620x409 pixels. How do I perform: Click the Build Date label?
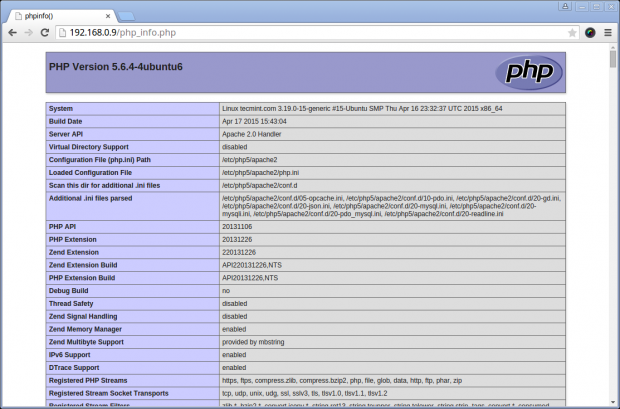pyautogui.click(x=66, y=121)
